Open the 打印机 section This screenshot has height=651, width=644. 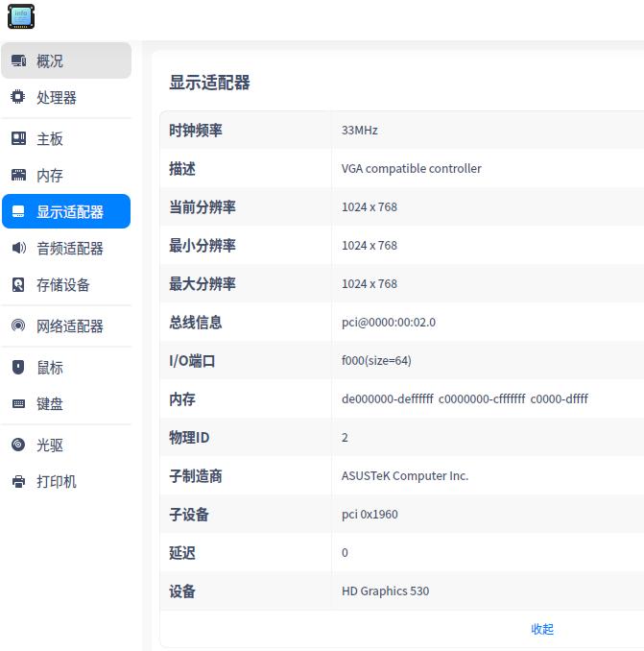coord(66,482)
